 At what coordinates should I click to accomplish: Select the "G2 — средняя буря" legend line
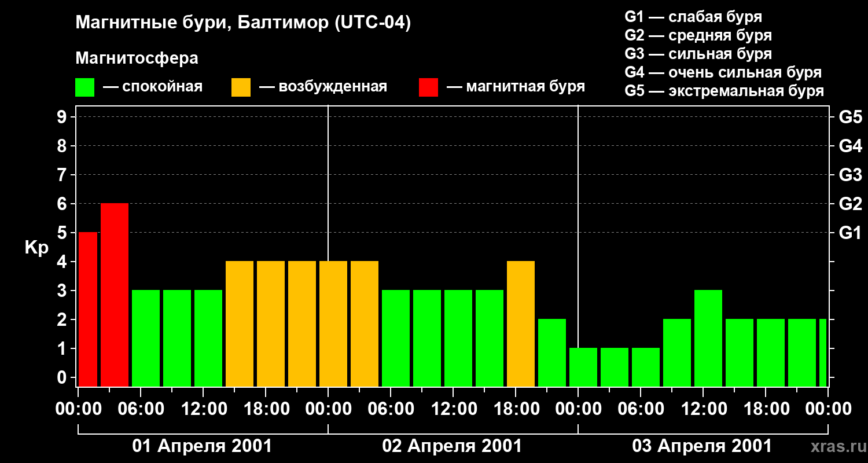(698, 35)
